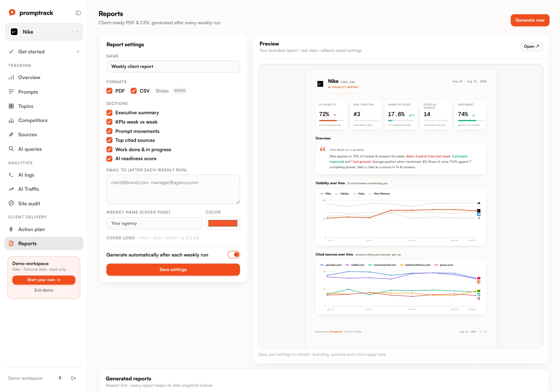Viewport: 560px width, 392px height.
Task: Open the Nike workspace dropdown
Action: [44, 32]
